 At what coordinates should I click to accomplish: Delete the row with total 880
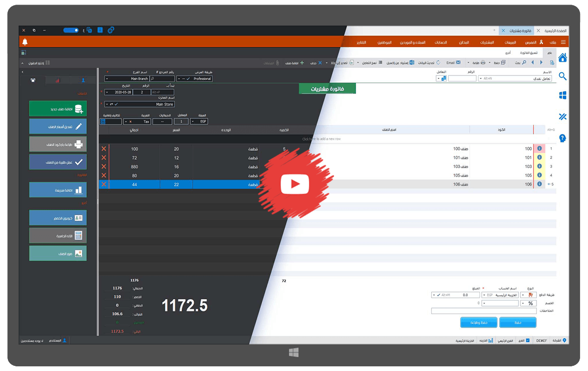tap(104, 167)
